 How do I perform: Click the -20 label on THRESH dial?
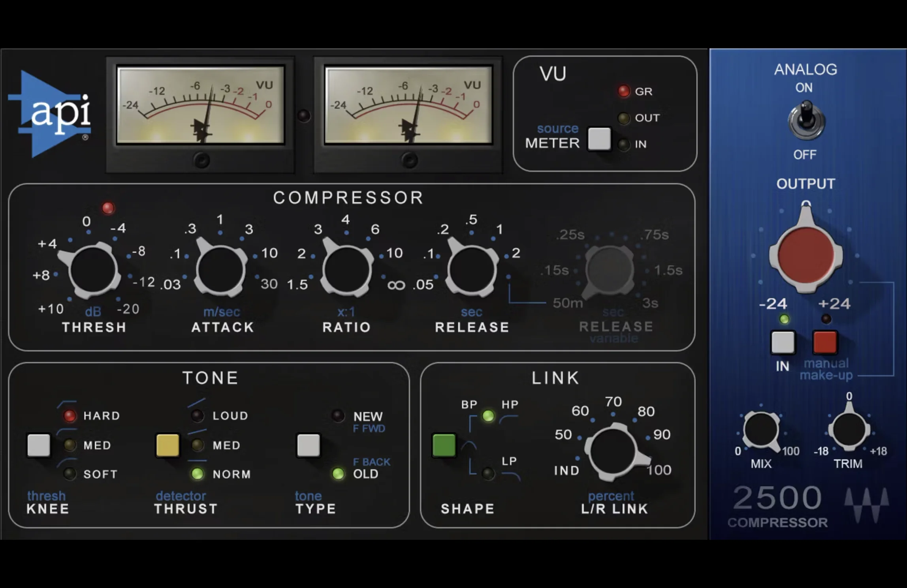point(128,309)
